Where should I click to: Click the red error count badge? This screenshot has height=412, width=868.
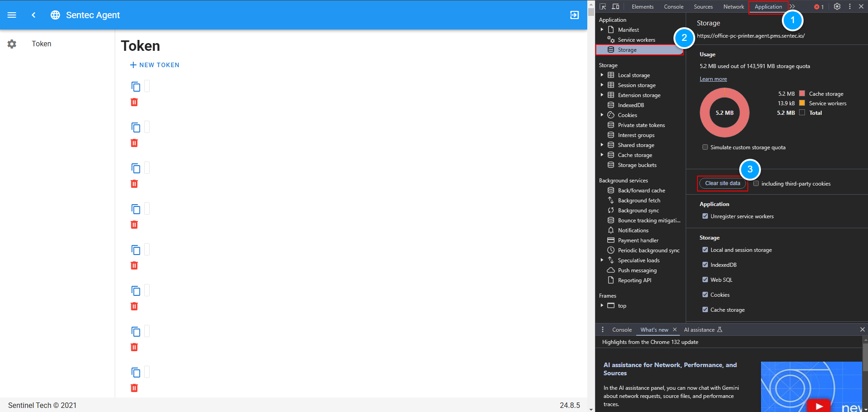click(x=819, y=7)
